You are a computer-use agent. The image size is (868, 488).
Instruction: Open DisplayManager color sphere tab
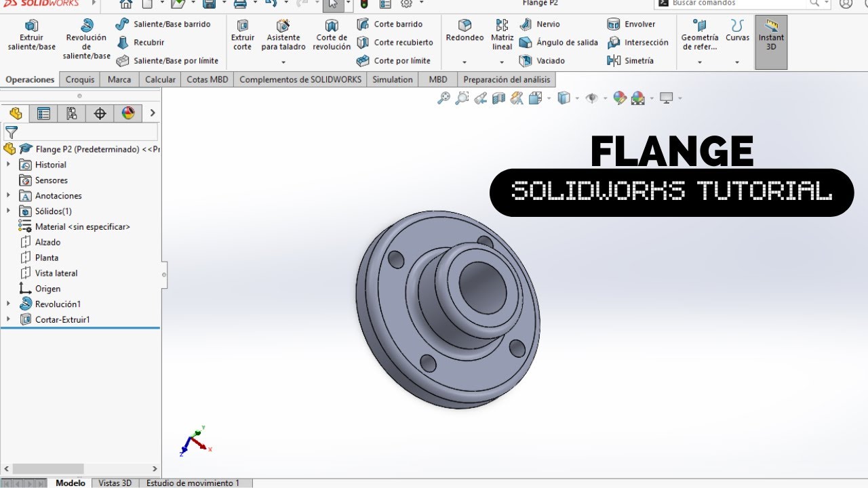pyautogui.click(x=128, y=113)
